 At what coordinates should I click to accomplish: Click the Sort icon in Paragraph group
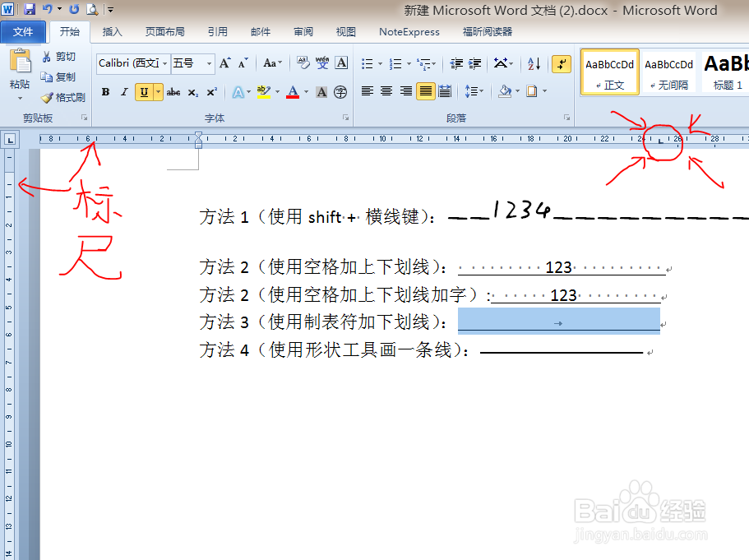[534, 64]
